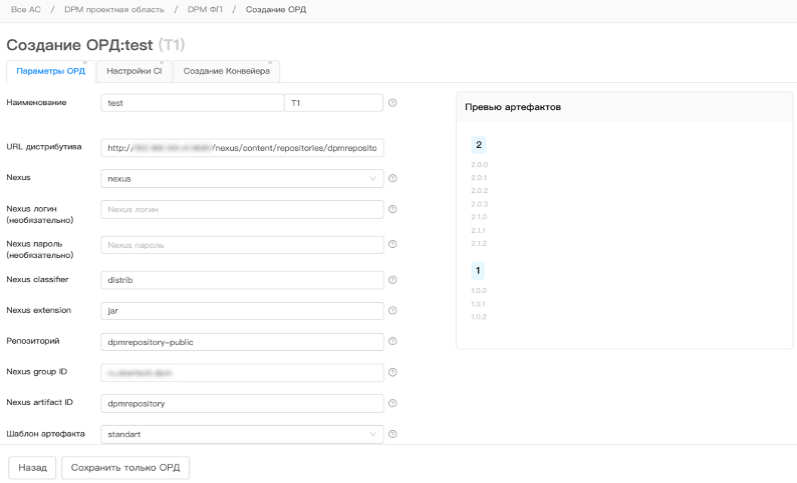Open the Создание Конвейера tab

coord(226,71)
